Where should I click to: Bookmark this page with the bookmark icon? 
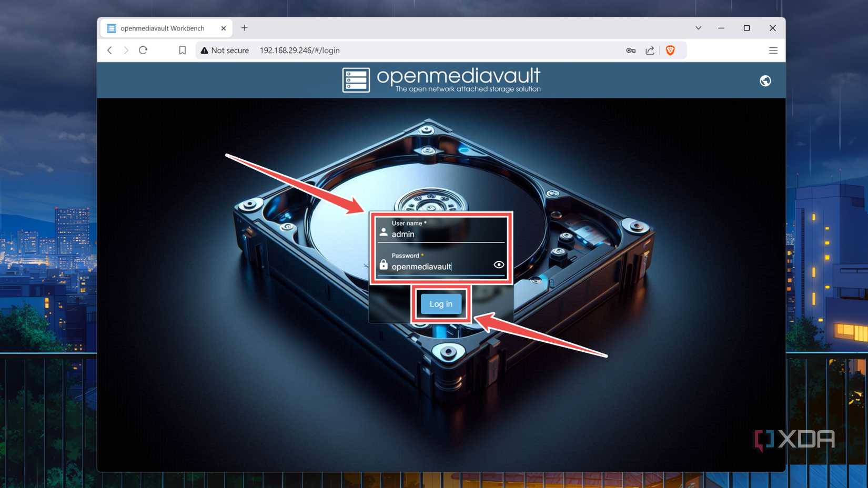[x=182, y=50]
